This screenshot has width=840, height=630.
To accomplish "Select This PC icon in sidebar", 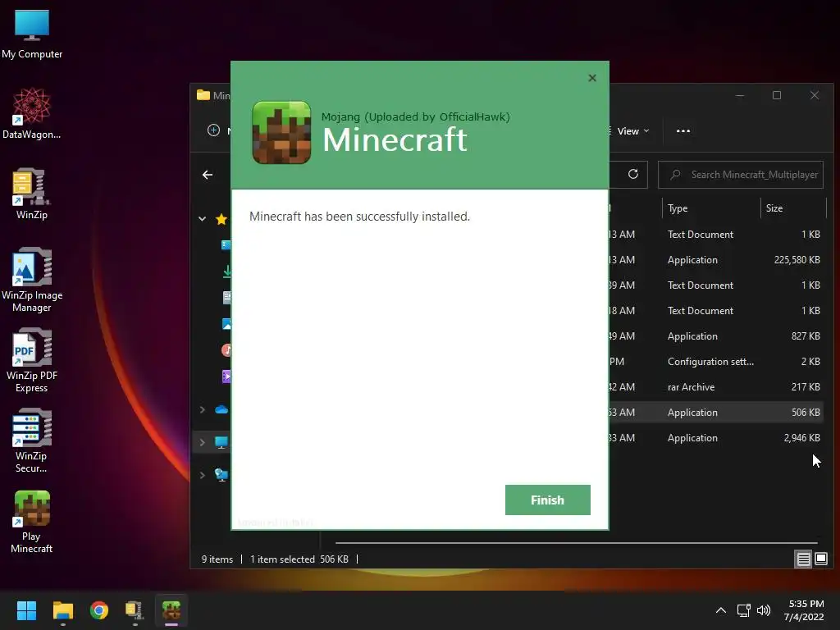I will (221, 442).
